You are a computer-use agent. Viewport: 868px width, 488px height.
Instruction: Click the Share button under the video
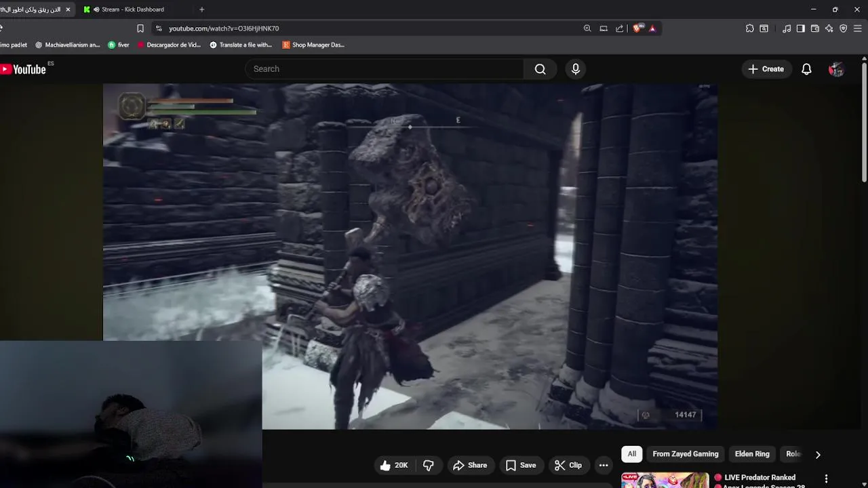[x=470, y=465]
